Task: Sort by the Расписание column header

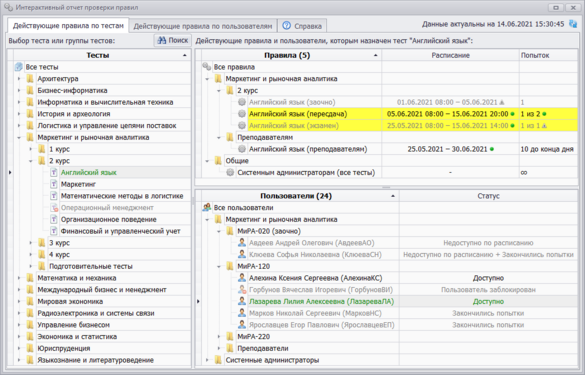Action: click(x=450, y=55)
